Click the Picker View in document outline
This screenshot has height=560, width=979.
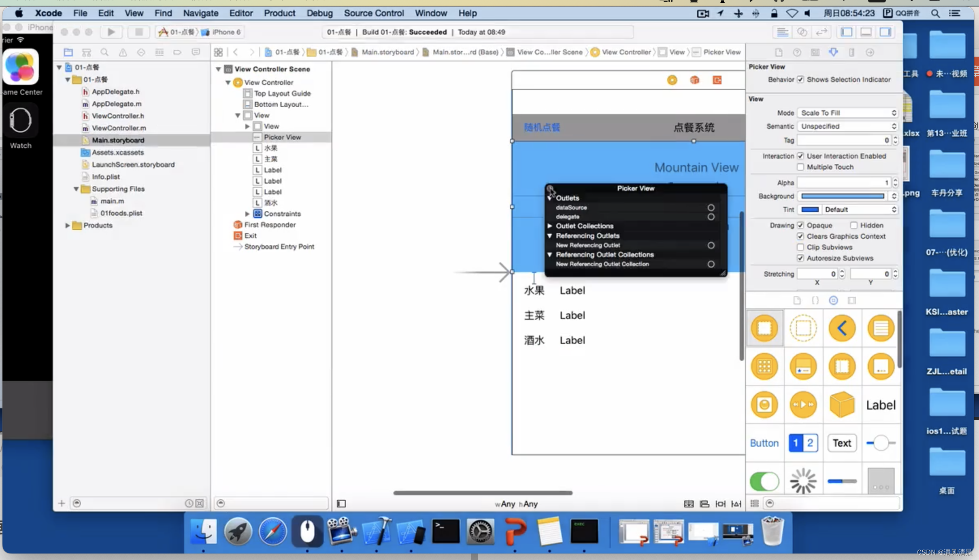[x=283, y=137]
